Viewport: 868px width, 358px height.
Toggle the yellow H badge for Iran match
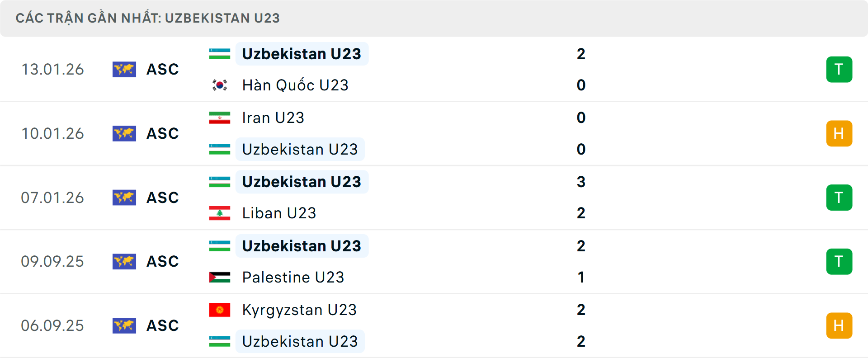(839, 133)
